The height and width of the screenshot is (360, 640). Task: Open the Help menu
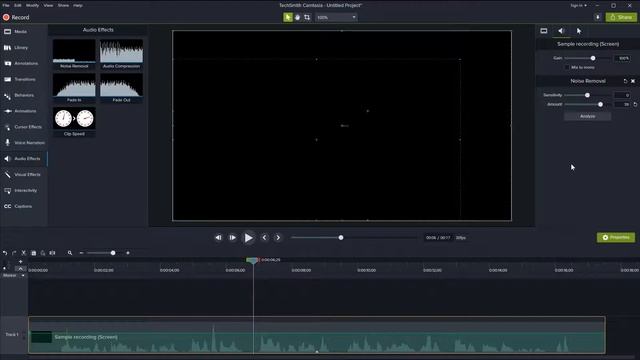[x=78, y=5]
